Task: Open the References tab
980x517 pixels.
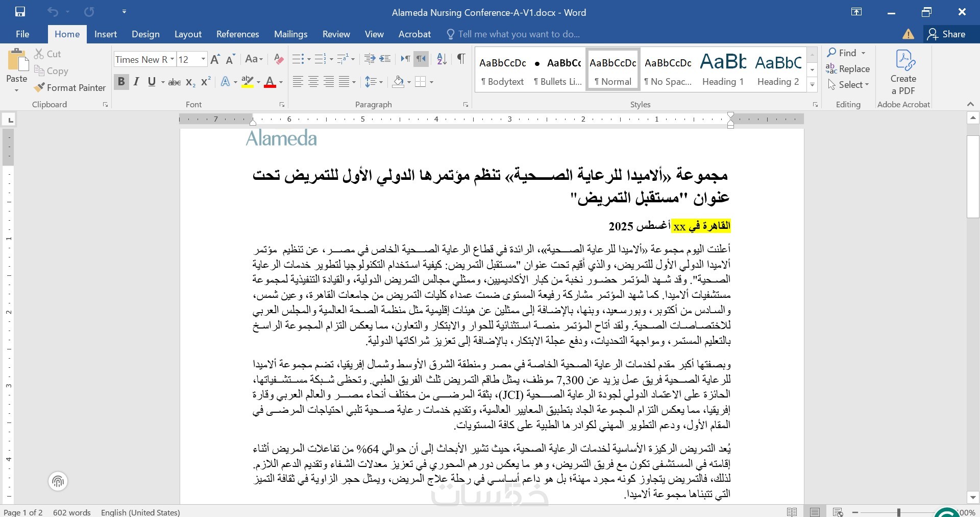Action: pyautogui.click(x=238, y=34)
